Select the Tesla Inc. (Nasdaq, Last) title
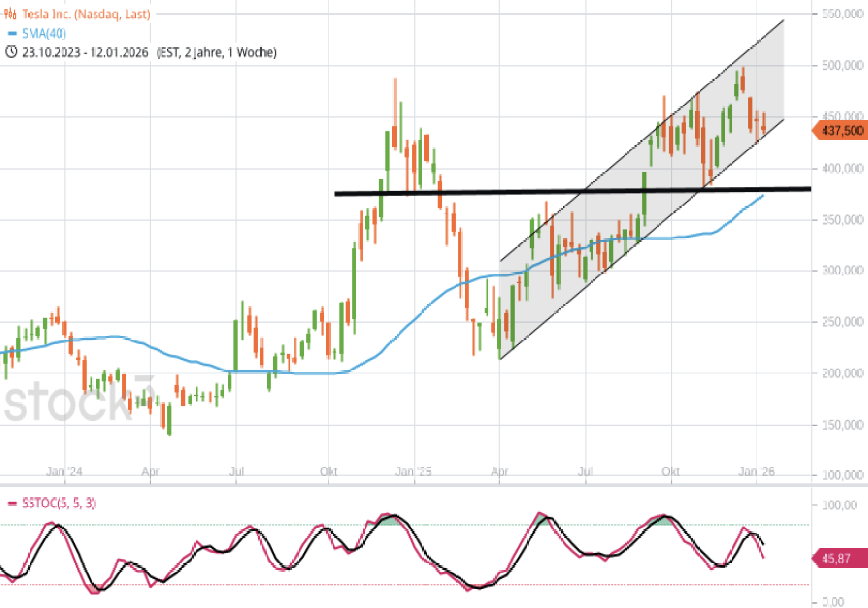The height and width of the screenshot is (608, 868). (86, 14)
